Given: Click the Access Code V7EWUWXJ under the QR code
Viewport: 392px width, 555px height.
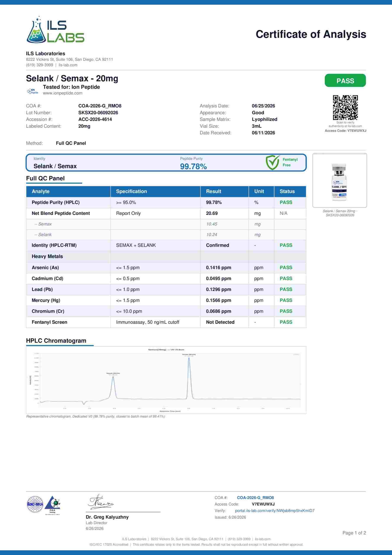Looking at the screenshot, I should [345, 131].
